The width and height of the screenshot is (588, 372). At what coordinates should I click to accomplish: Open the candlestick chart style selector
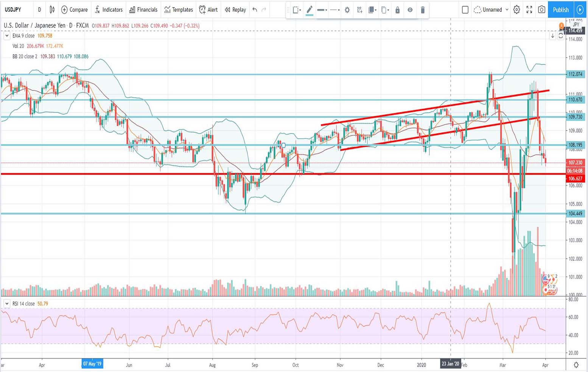click(52, 10)
